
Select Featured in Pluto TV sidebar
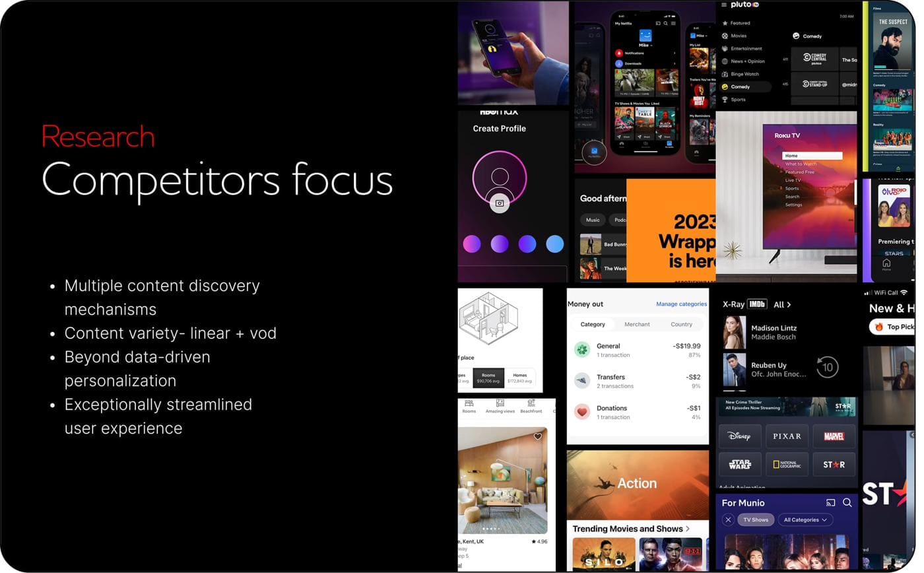click(739, 23)
